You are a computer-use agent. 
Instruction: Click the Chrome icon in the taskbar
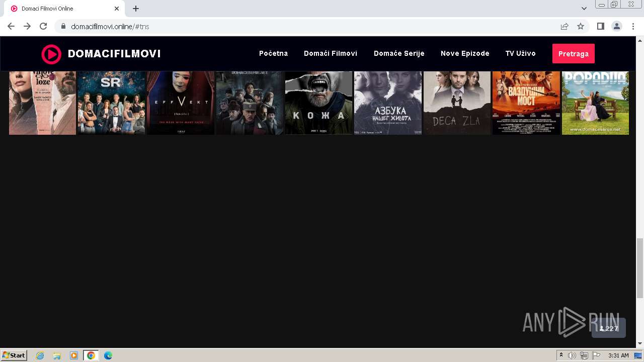click(x=91, y=355)
